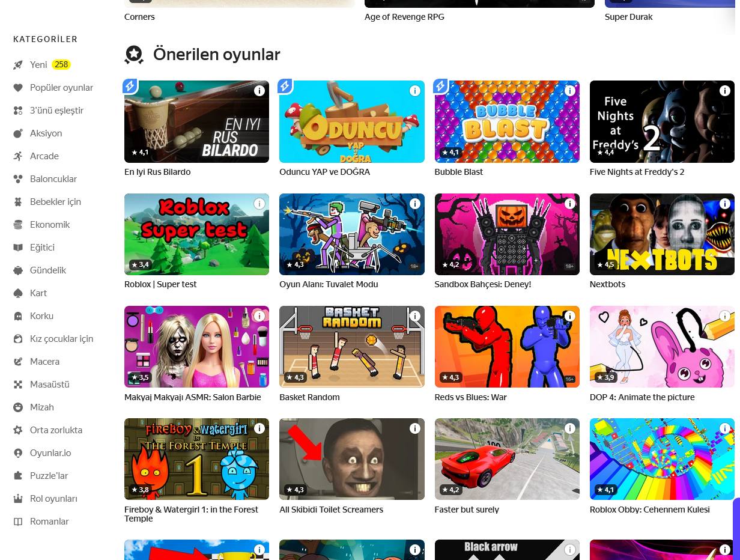
Task: Click the puzzle piece icon for Puzzle'lar
Action: tap(18, 476)
